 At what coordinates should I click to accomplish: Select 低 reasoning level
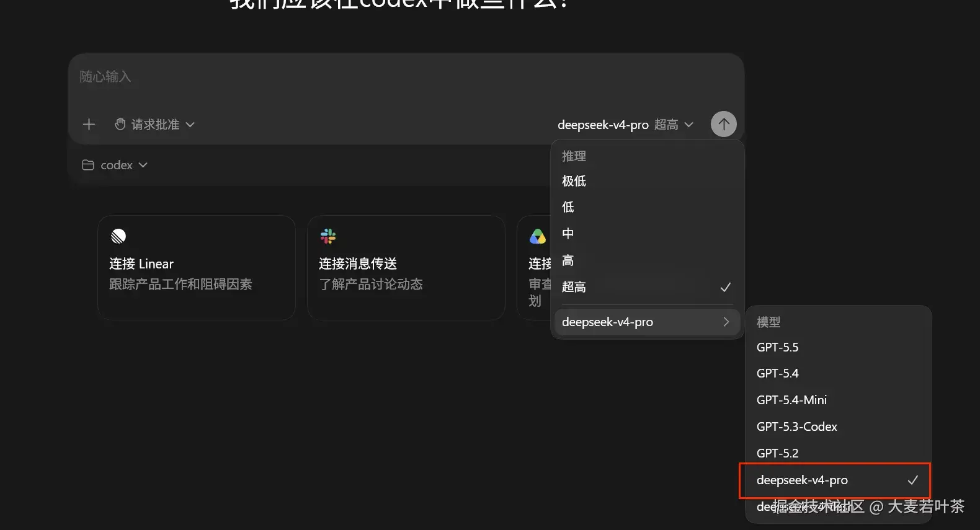click(646, 207)
